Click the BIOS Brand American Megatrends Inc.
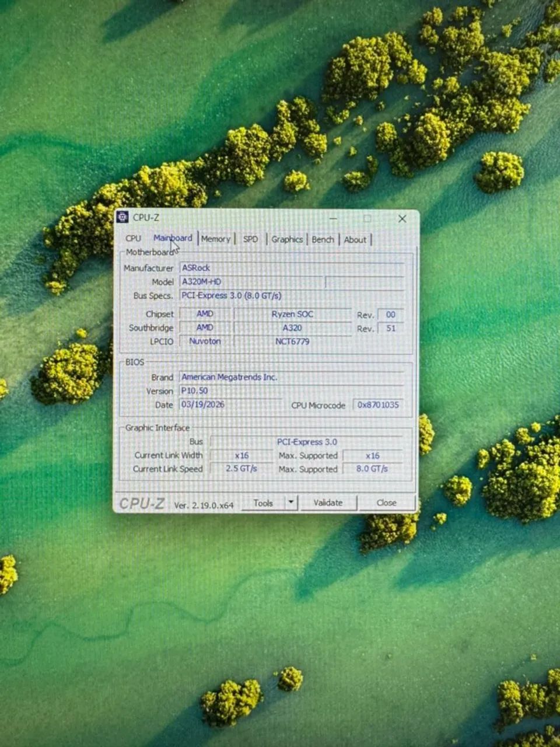The width and height of the screenshot is (560, 747). (x=292, y=377)
